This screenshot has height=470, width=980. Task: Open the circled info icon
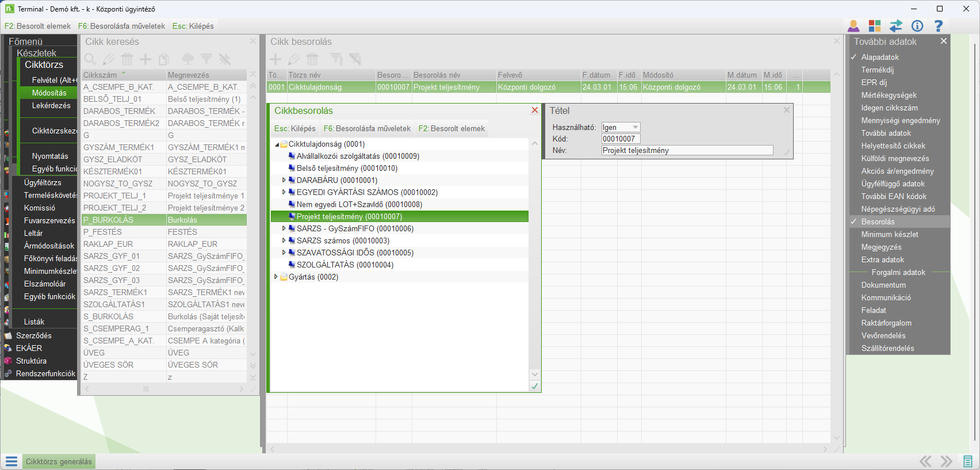pyautogui.click(x=917, y=26)
